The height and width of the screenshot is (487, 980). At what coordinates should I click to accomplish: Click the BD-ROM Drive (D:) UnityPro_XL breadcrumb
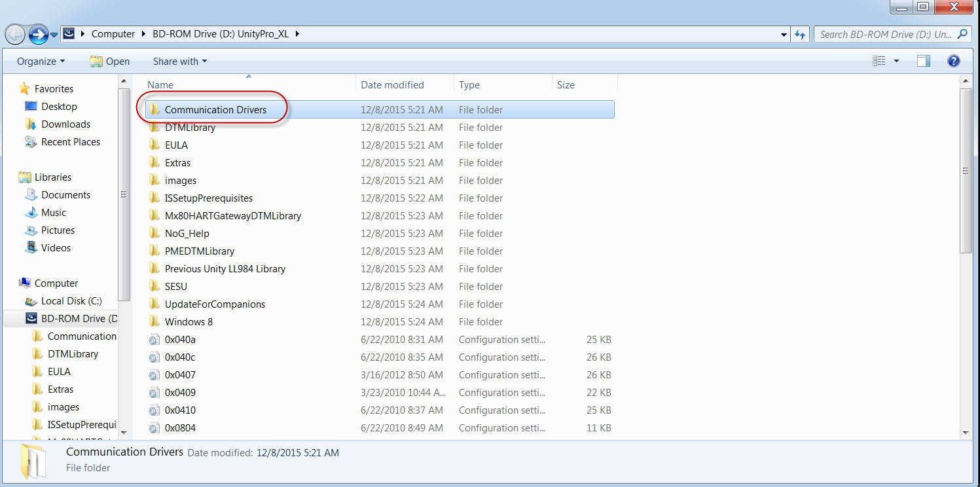(x=221, y=34)
